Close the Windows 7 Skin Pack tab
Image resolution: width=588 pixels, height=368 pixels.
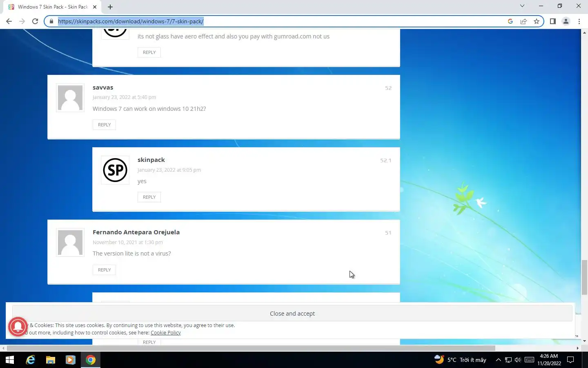coord(95,7)
